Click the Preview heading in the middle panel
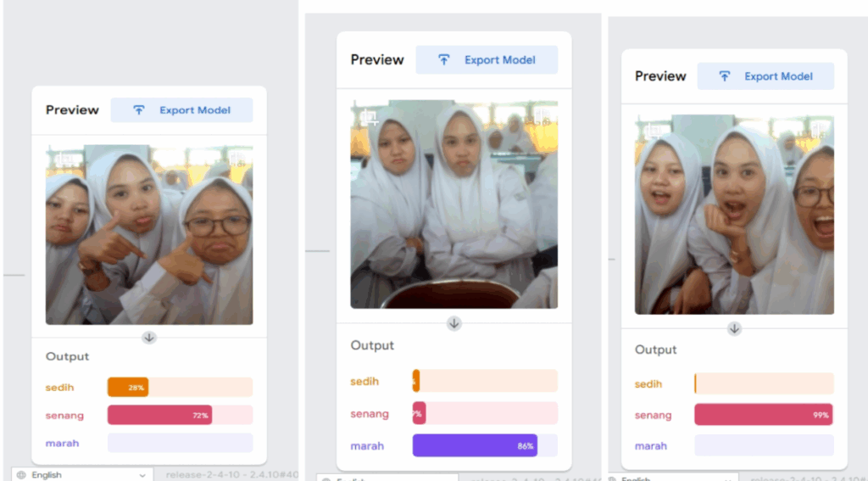868x481 pixels. (x=377, y=60)
